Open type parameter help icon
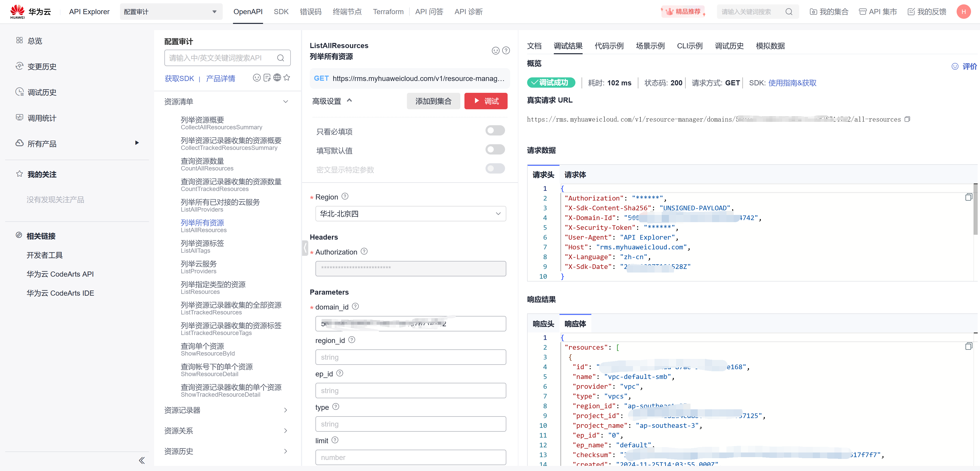Image resolution: width=980 pixels, height=471 pixels. pos(335,407)
